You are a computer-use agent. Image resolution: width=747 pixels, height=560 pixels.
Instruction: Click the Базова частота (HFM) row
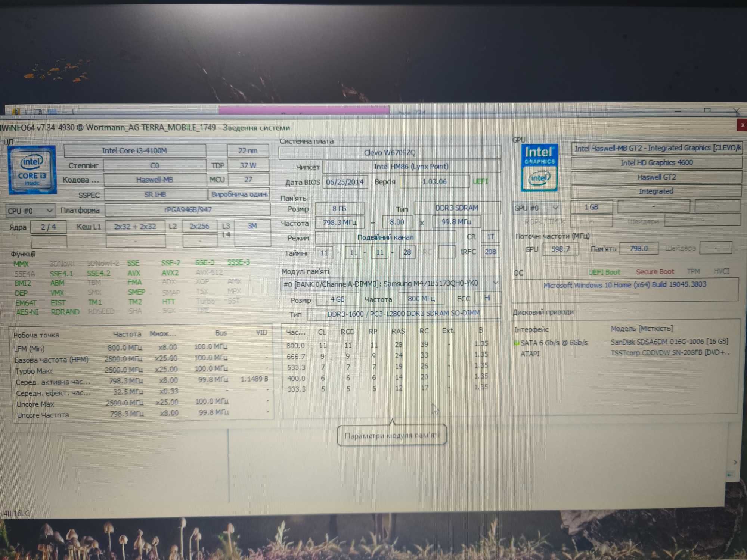click(141, 359)
